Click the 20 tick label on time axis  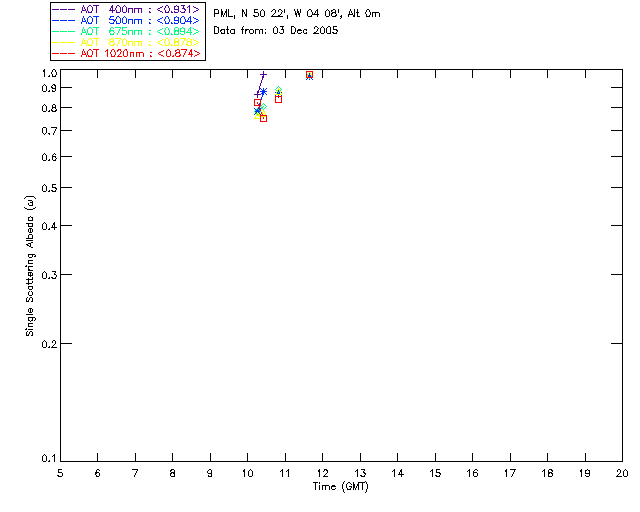[x=622, y=472]
